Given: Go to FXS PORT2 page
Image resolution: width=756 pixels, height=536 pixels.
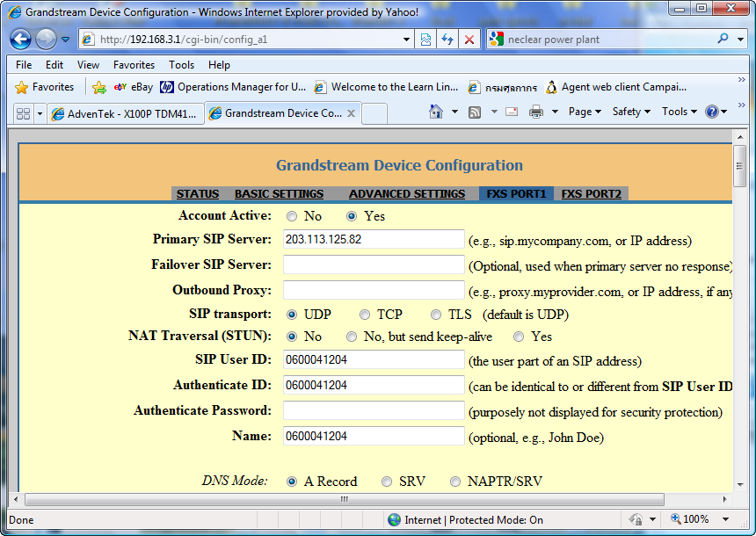Looking at the screenshot, I should (x=591, y=194).
